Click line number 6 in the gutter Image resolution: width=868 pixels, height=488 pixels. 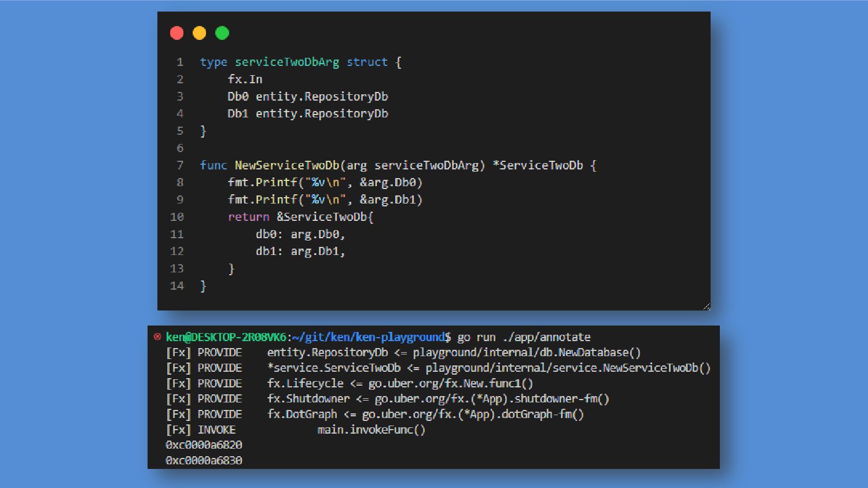coord(180,148)
